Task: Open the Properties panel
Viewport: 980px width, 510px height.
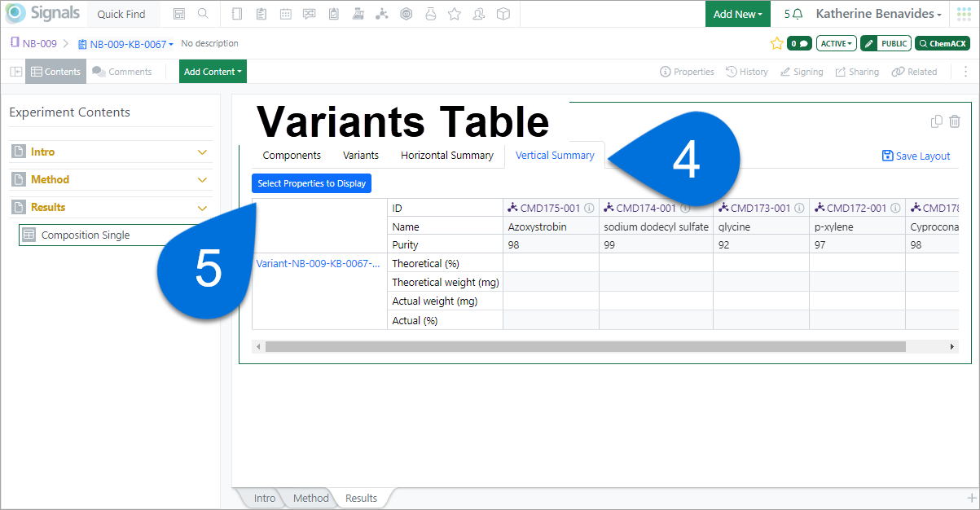Action: pos(687,72)
